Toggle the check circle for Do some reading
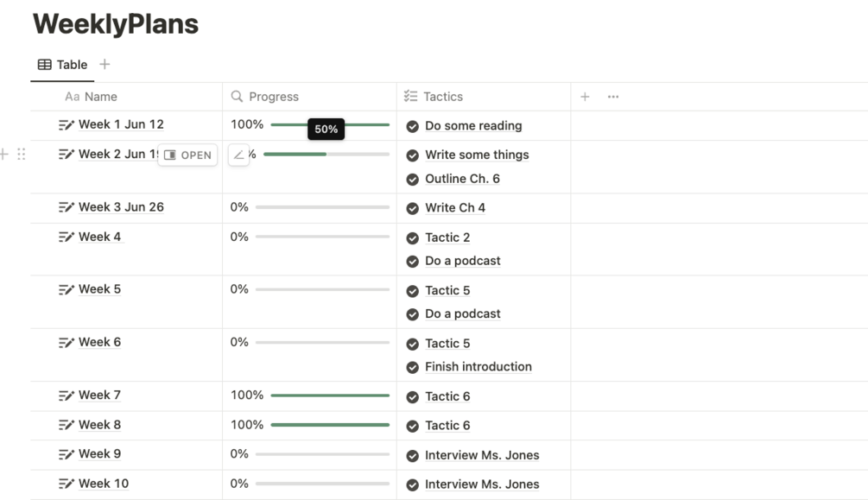 [413, 126]
